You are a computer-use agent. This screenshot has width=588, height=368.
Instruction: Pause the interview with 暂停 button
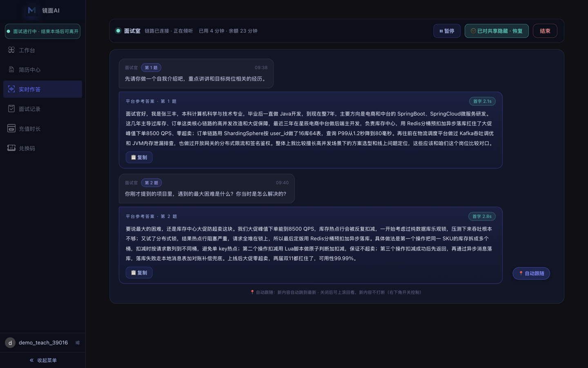pyautogui.click(x=447, y=31)
